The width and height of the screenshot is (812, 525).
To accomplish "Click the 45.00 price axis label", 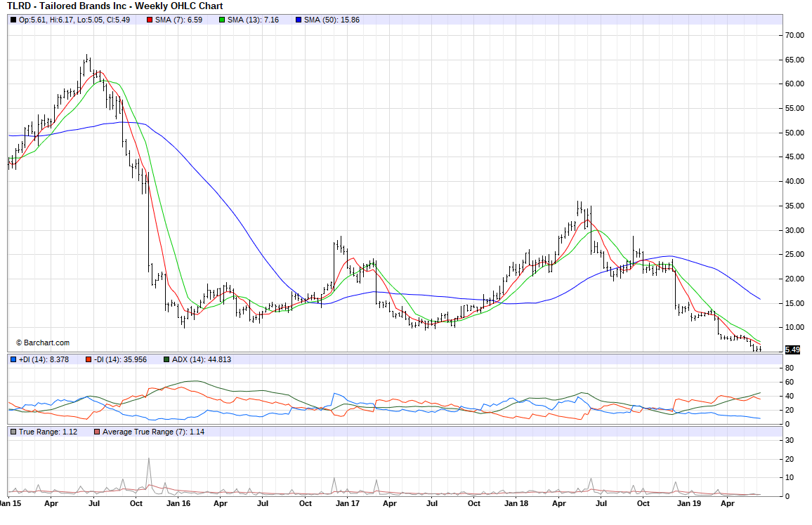I will click(x=794, y=157).
